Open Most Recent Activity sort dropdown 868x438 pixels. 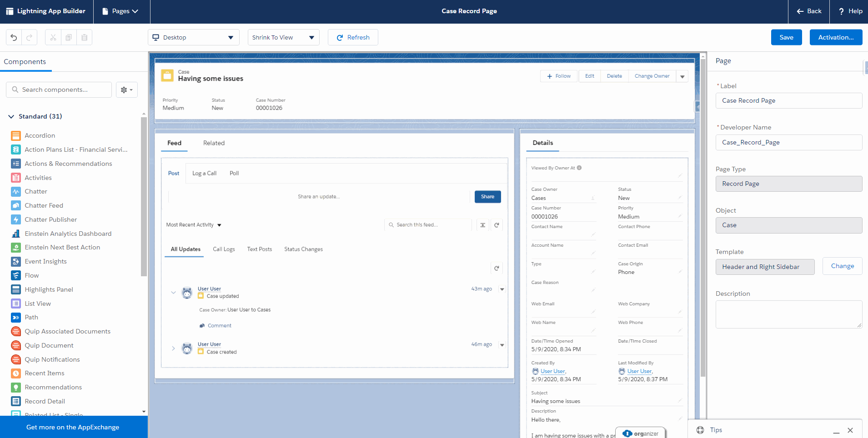[194, 225]
